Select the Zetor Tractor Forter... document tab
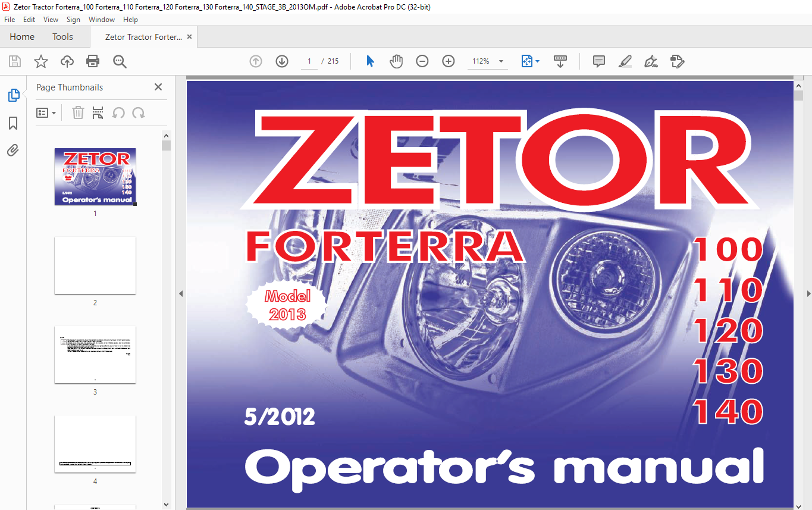812x510 pixels. tap(143, 37)
